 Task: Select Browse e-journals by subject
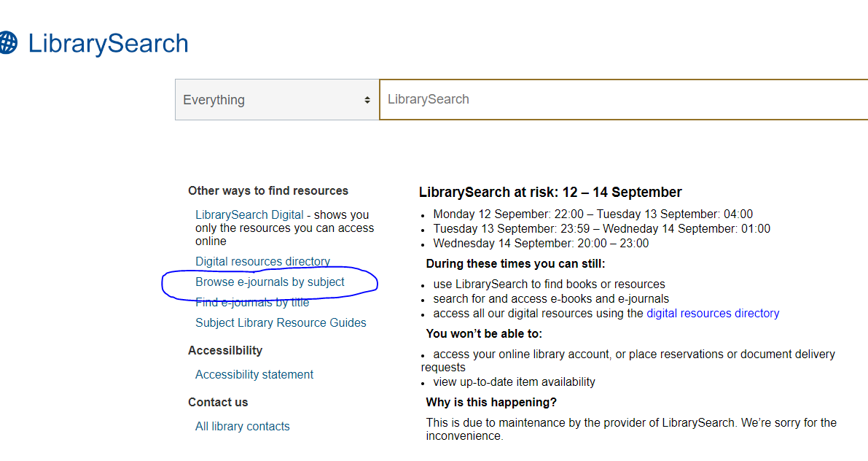(x=270, y=282)
